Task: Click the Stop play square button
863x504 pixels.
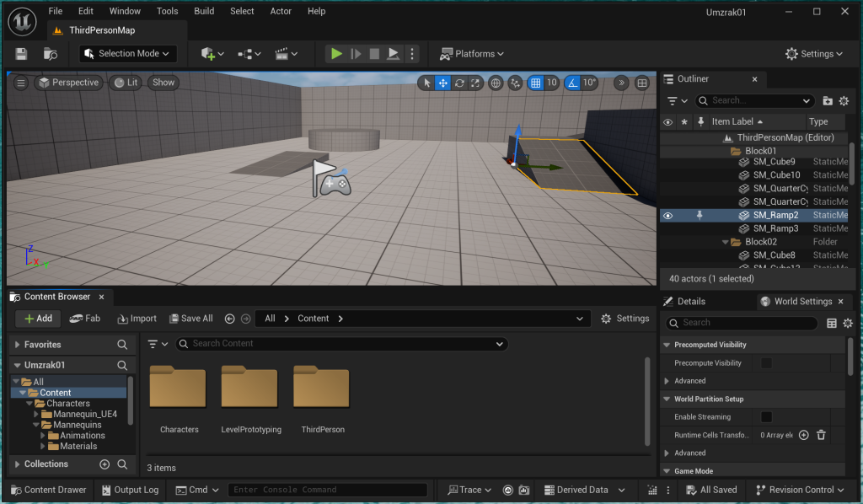Action: (x=374, y=53)
